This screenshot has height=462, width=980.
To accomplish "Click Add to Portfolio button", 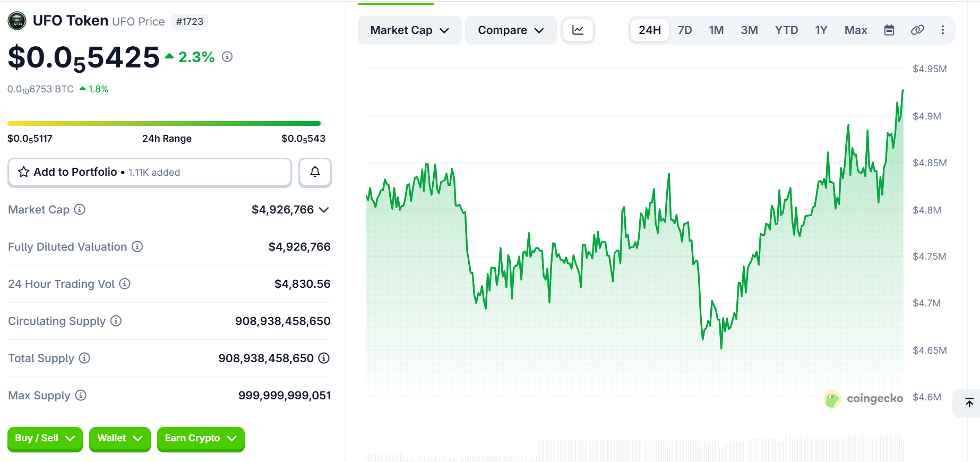I will (150, 172).
